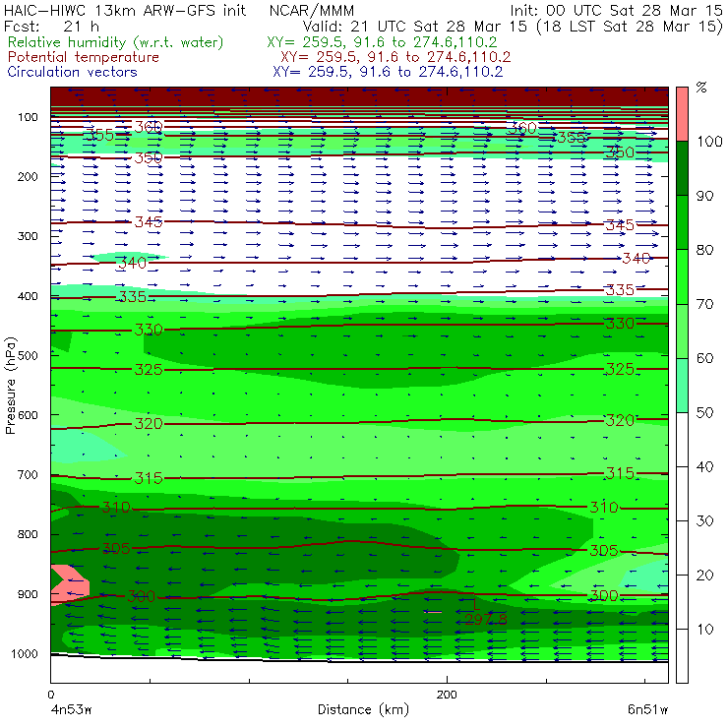Click the '297.8' minimum temperature label
This screenshot has height=728, width=728.
pyautogui.click(x=486, y=619)
